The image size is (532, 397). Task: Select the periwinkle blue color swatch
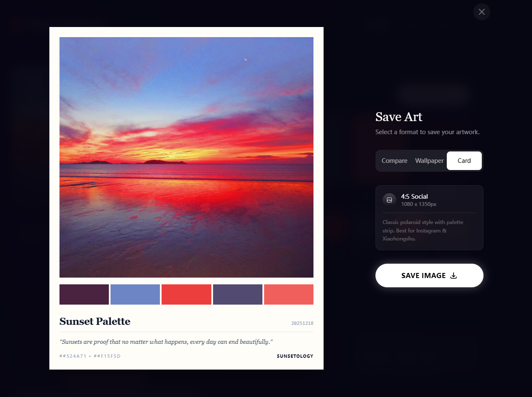[135, 294]
